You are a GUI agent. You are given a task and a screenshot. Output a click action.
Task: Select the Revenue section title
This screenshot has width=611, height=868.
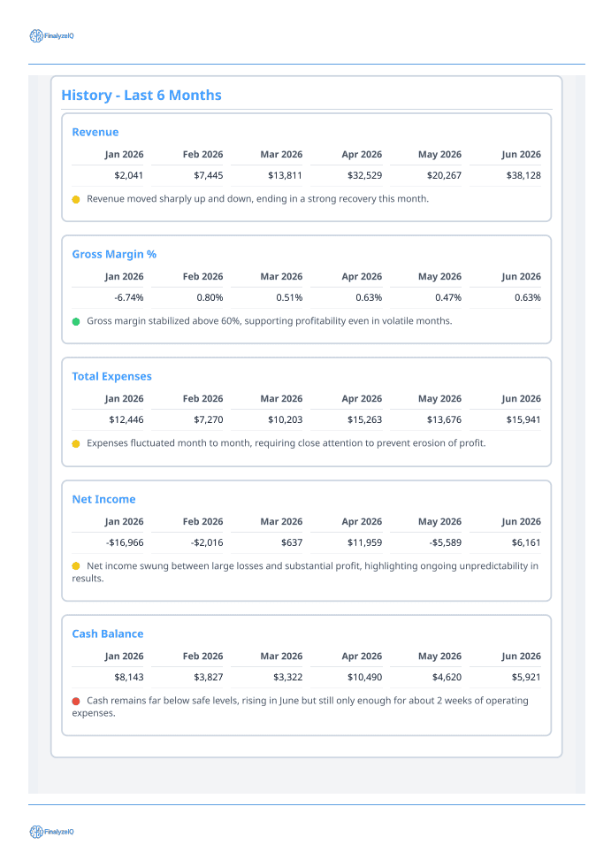(x=95, y=133)
